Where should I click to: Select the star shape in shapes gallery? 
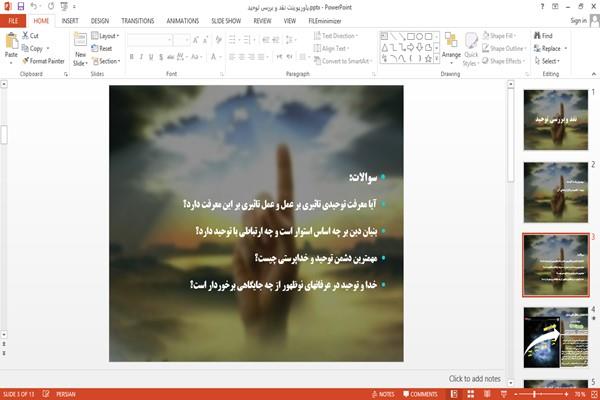click(x=428, y=59)
